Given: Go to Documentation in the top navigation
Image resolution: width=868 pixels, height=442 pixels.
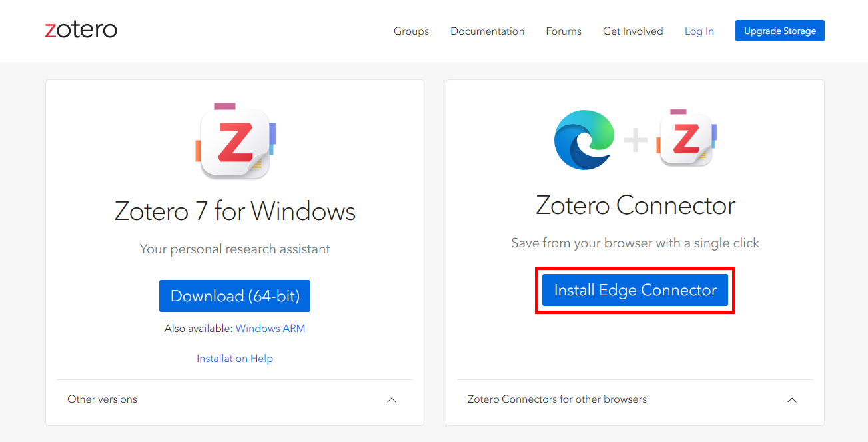Looking at the screenshot, I should 487,31.
